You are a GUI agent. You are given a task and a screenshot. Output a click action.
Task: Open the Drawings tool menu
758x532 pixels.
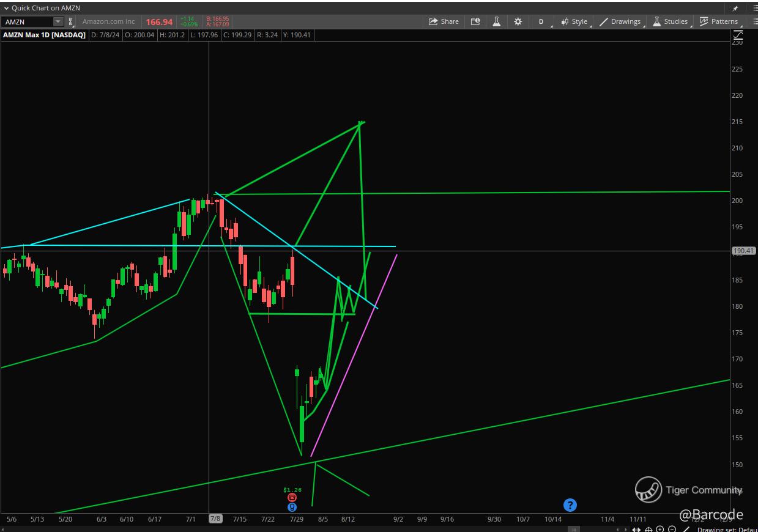(620, 21)
